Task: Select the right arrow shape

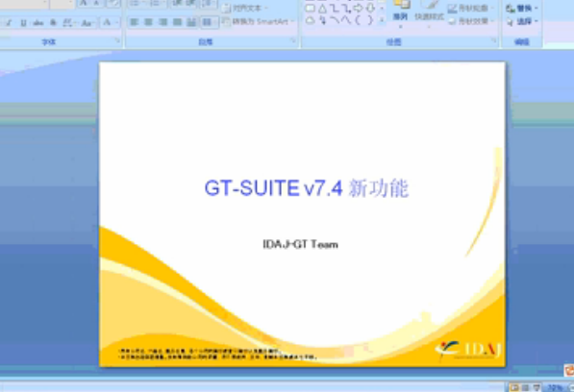Action: pos(358,9)
